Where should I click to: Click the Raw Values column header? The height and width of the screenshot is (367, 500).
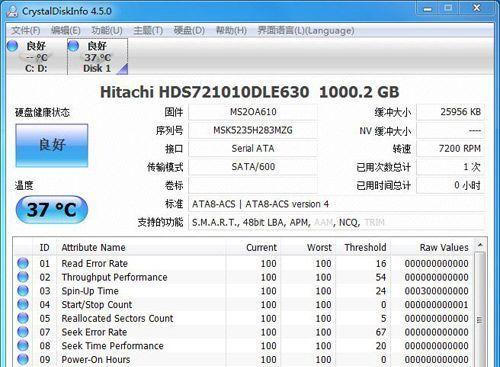click(432, 248)
